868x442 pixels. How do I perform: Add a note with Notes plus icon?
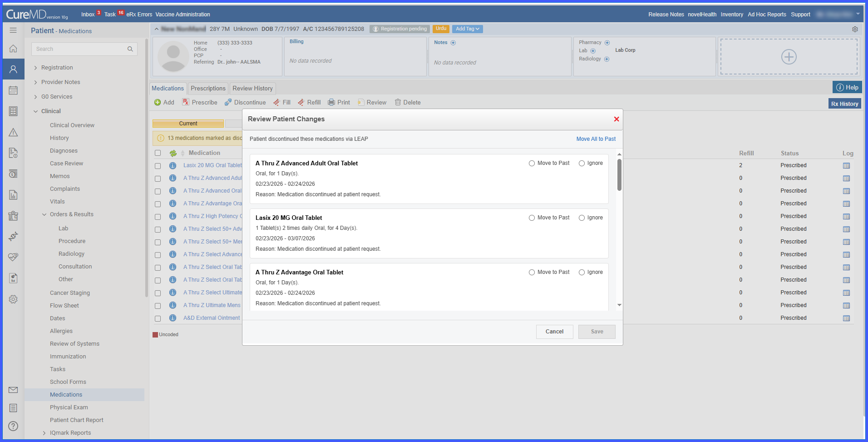pos(453,43)
